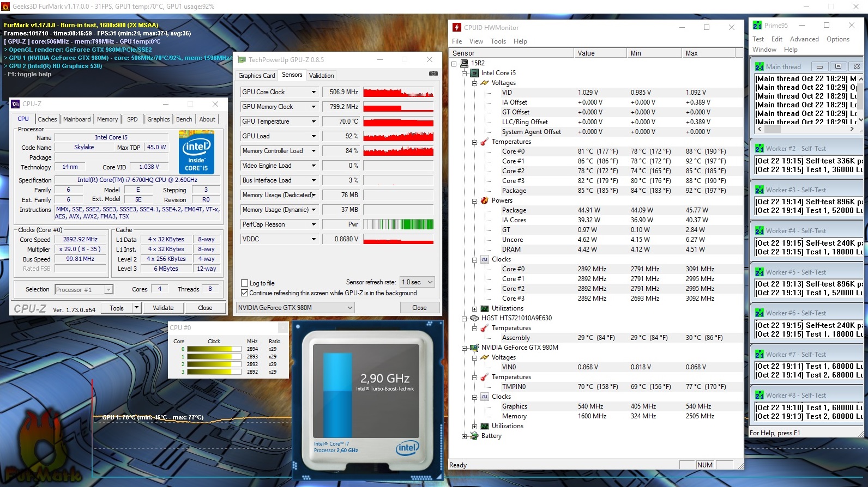This screenshot has height=487, width=868.
Task: Click the Close button in GPU-Z
Action: tap(419, 308)
